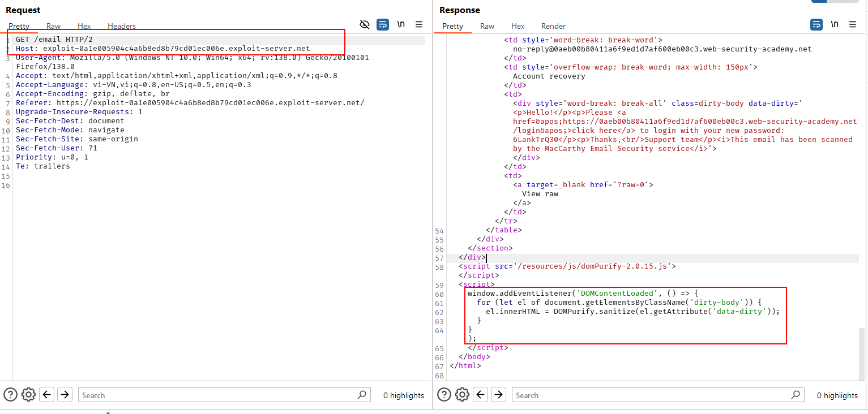Click the DOMPurify.sanitize innerHTML line
The height and width of the screenshot is (414, 868).
coord(632,312)
